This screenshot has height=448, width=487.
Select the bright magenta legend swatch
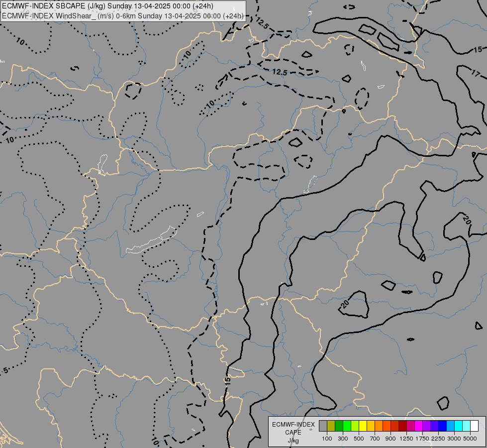coord(419,426)
